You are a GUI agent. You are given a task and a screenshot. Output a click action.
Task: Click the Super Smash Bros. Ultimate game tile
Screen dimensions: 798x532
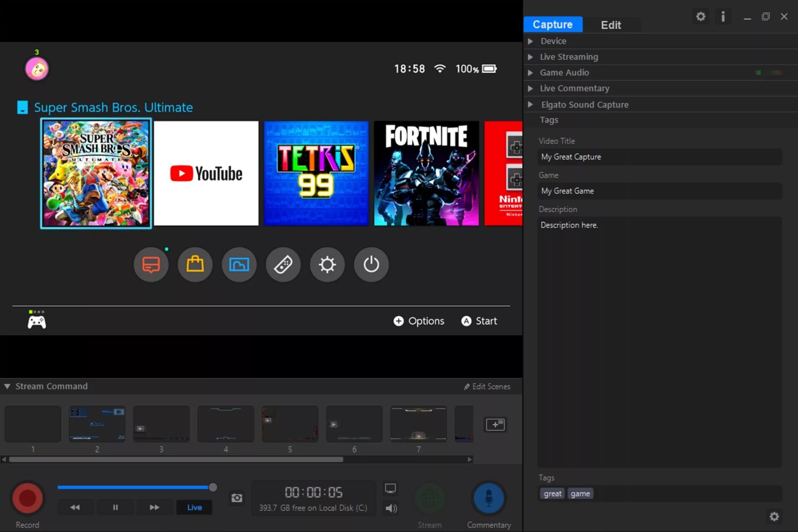[x=96, y=173]
